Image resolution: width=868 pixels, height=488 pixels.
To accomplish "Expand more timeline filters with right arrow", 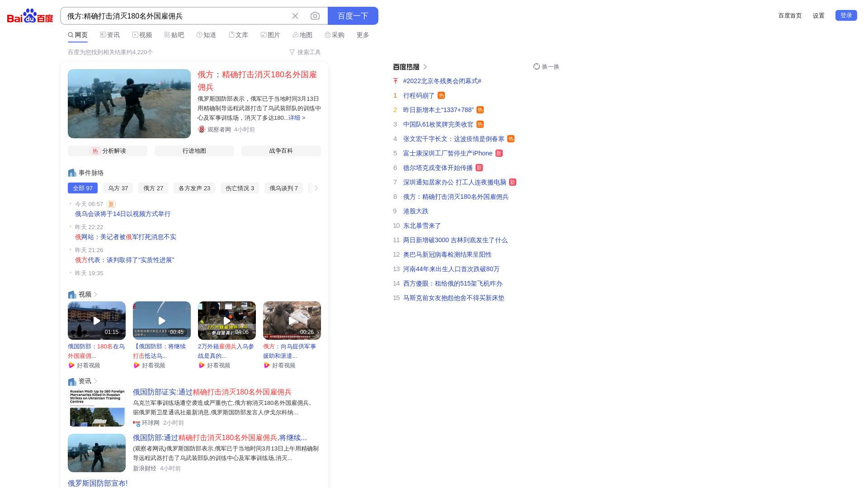I will [316, 188].
